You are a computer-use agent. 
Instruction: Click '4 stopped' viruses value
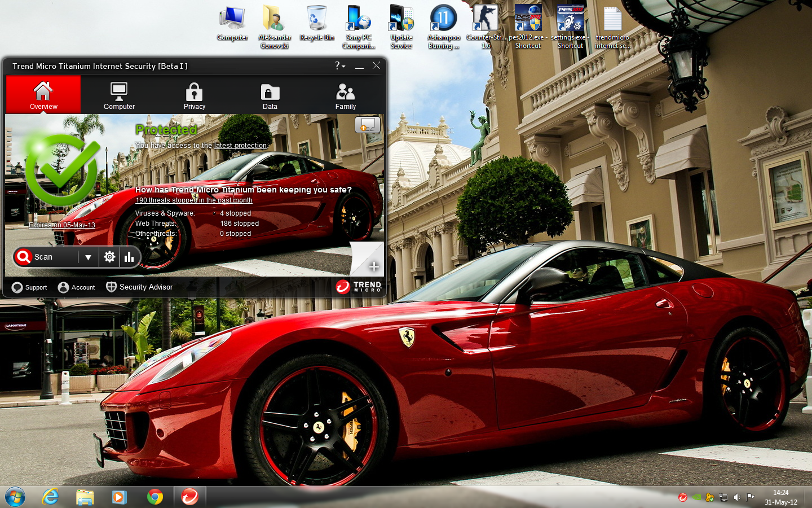[x=235, y=213]
